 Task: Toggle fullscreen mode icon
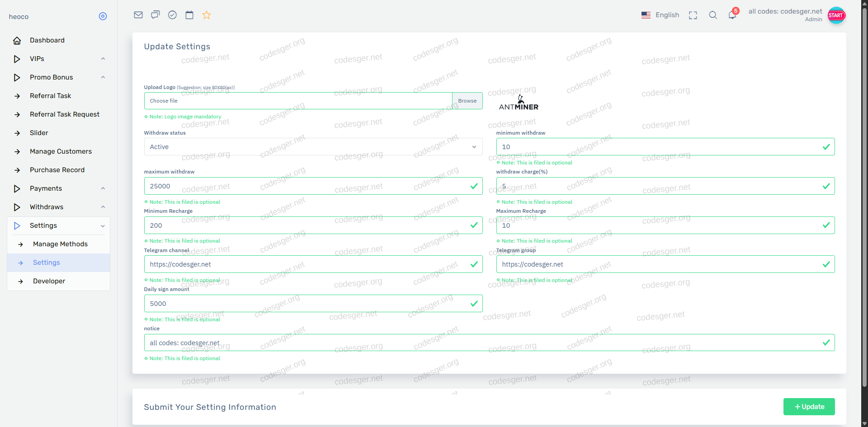click(x=693, y=15)
